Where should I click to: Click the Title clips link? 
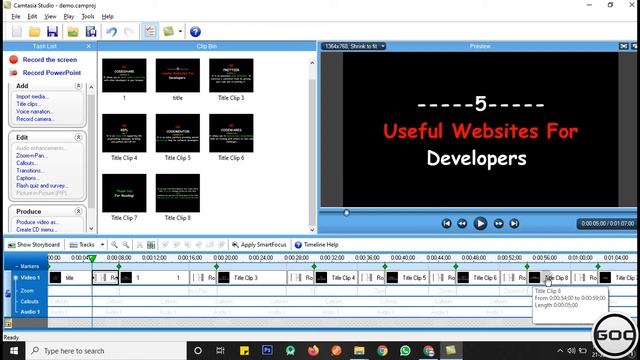coord(28,104)
